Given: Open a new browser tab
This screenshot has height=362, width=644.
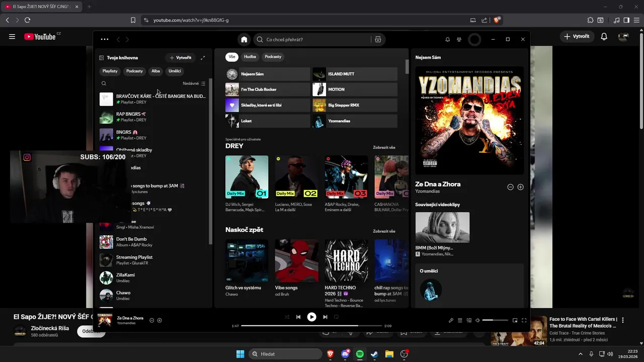Looking at the screenshot, I should (89, 7).
